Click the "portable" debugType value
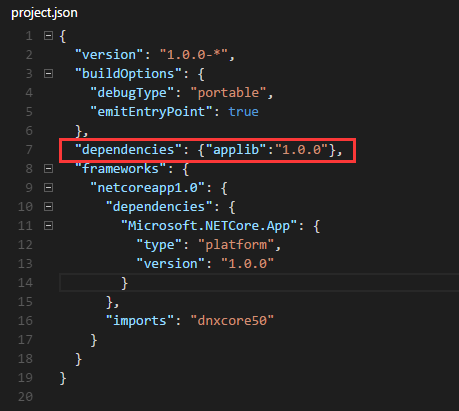Viewport: 459px width, 411px height. pyautogui.click(x=228, y=93)
